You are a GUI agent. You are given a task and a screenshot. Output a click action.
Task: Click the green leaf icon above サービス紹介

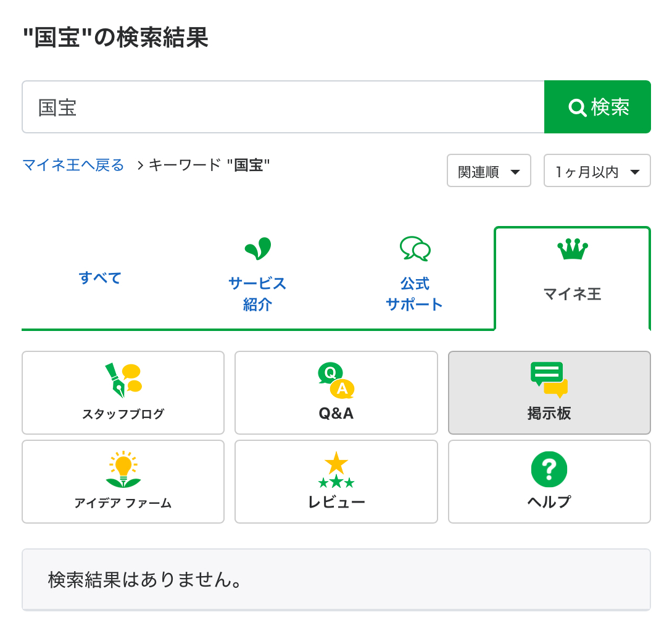click(x=257, y=249)
